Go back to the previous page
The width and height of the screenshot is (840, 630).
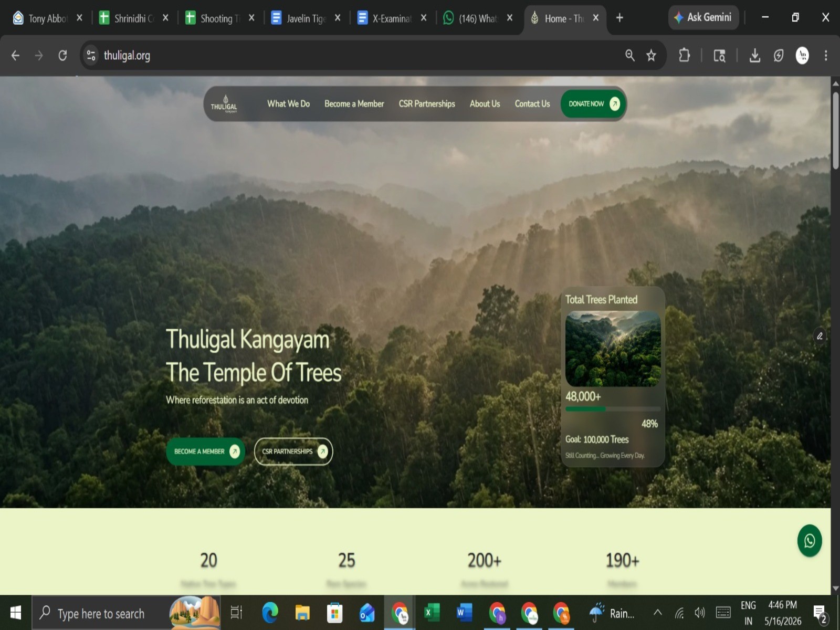pos(15,55)
